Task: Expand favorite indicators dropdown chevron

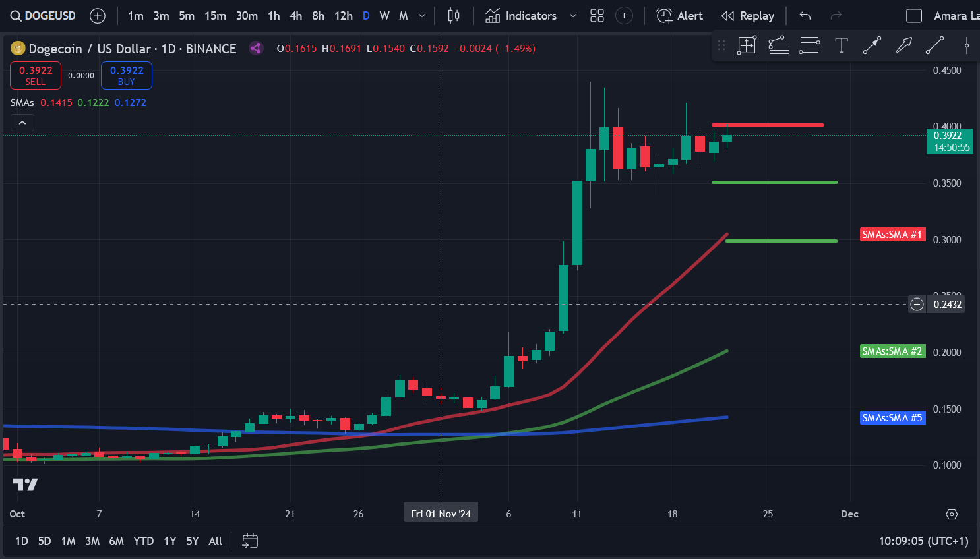Action: (x=572, y=16)
